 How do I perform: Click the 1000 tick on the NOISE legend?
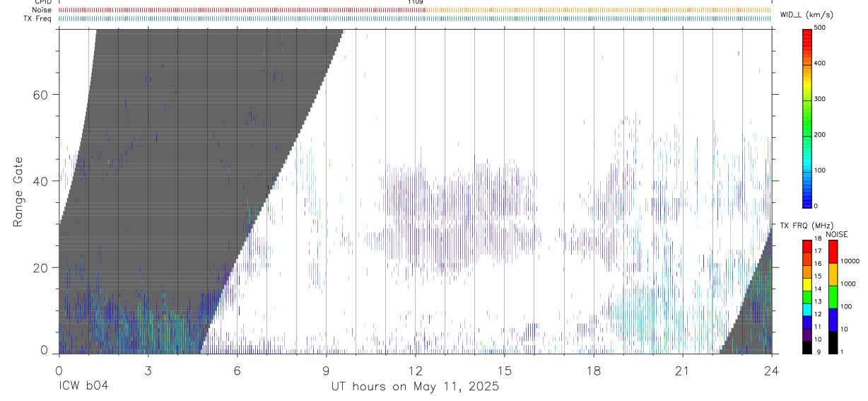[x=848, y=284]
